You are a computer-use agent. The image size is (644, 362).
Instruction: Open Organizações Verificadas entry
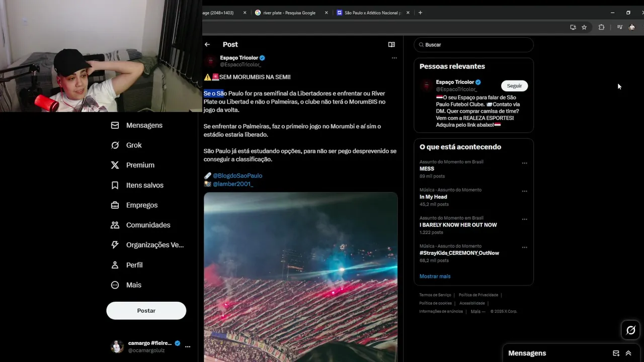(147, 245)
